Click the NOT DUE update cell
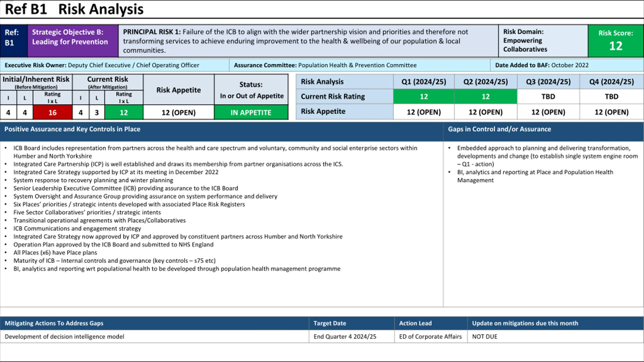The image size is (644, 362). click(485, 337)
